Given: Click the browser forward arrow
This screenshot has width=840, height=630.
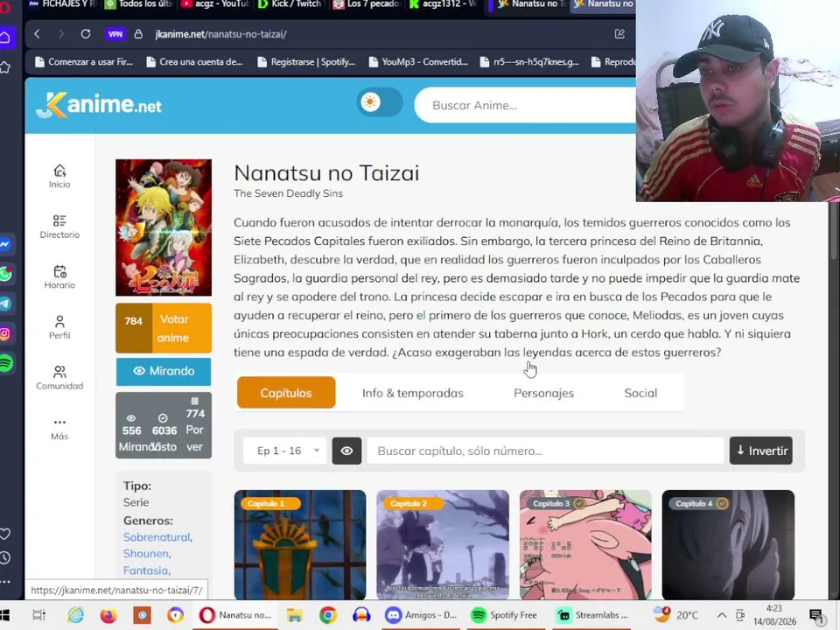Looking at the screenshot, I should click(x=60, y=34).
